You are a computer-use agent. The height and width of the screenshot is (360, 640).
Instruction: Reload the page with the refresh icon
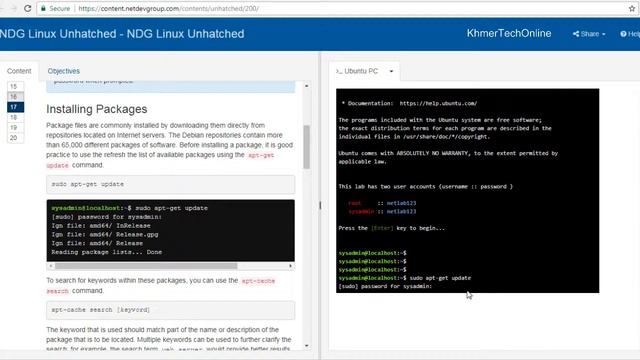coord(27,8)
